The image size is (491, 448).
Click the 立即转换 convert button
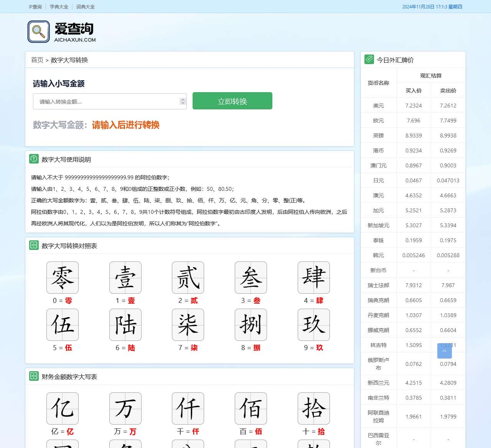tap(232, 101)
